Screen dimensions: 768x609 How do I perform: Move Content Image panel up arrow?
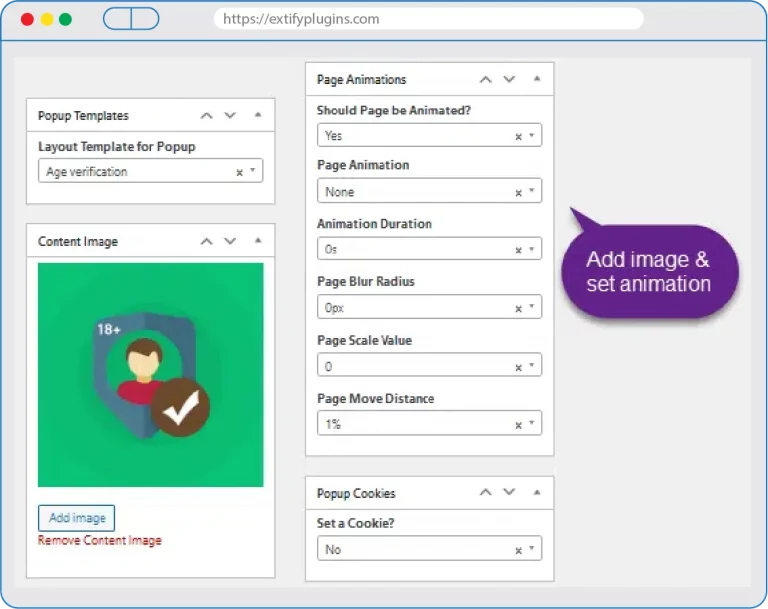207,241
